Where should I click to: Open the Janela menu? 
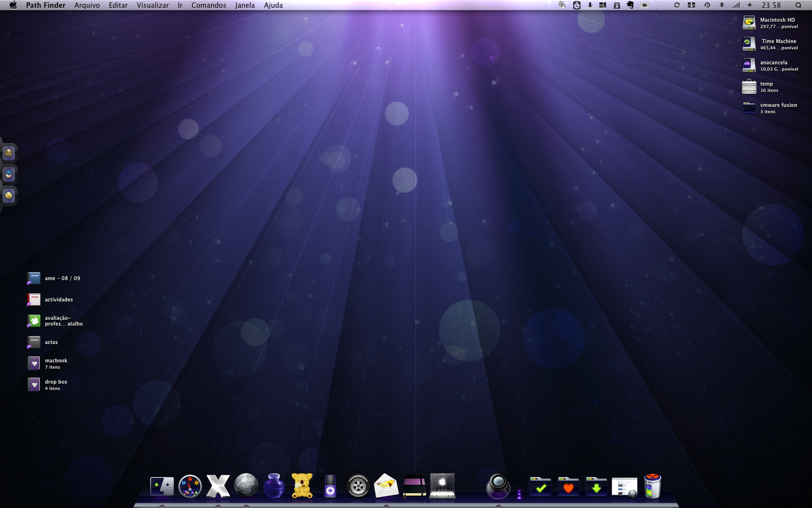[245, 5]
